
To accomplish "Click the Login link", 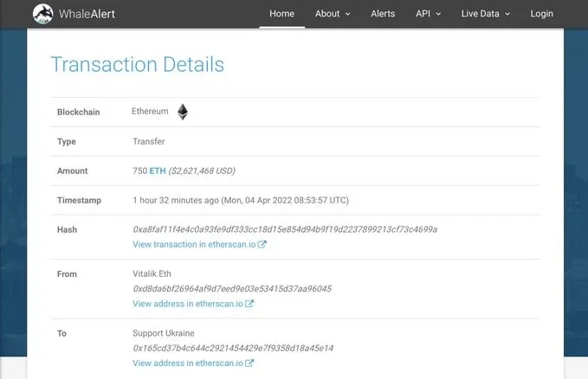I will (x=541, y=14).
